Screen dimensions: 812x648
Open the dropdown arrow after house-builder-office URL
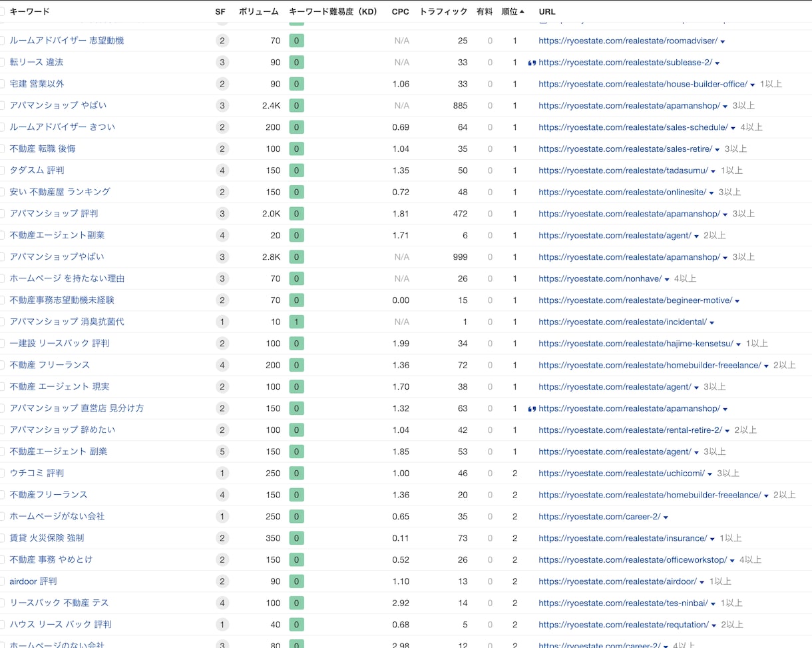pyautogui.click(x=752, y=85)
